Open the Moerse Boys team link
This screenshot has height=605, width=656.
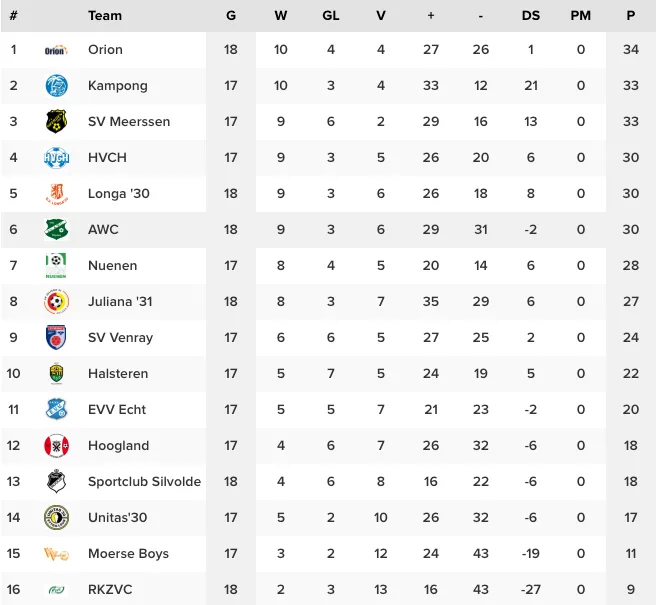128,554
